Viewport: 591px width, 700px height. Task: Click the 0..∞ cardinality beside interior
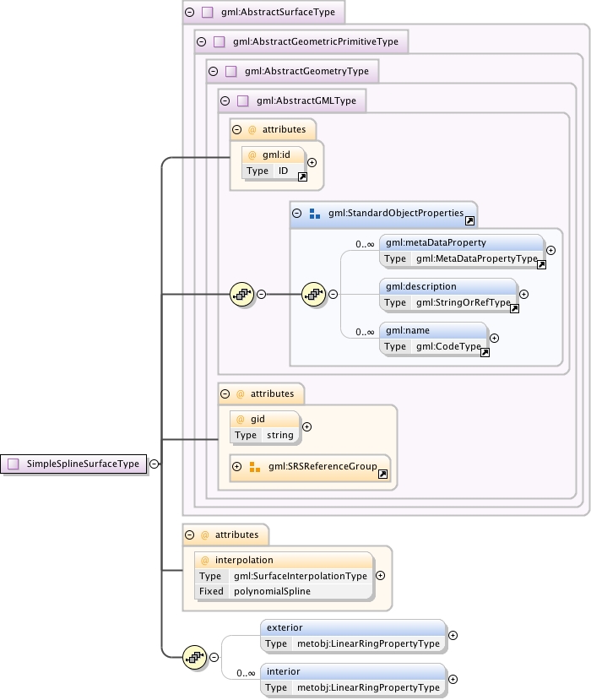pos(246,673)
